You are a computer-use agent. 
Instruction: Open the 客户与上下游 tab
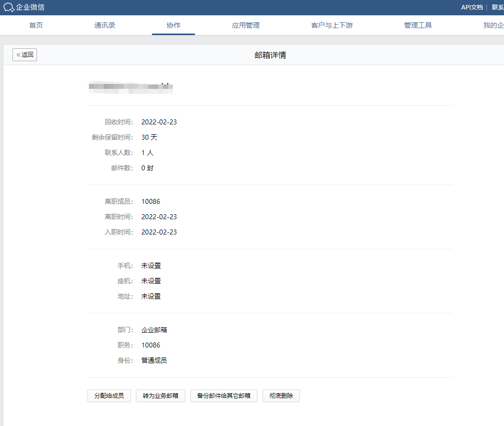click(x=332, y=26)
